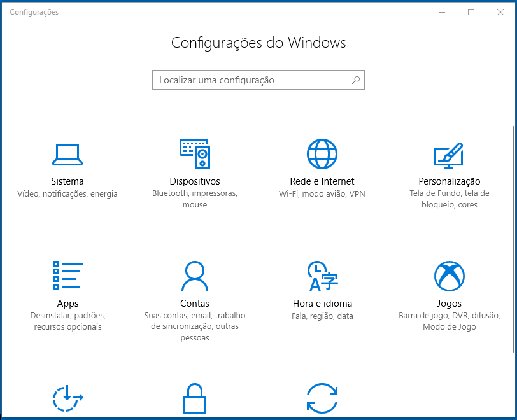517x420 pixels.
Task: Open the Dispositivos keyboard and speaker icon
Action: 195,154
